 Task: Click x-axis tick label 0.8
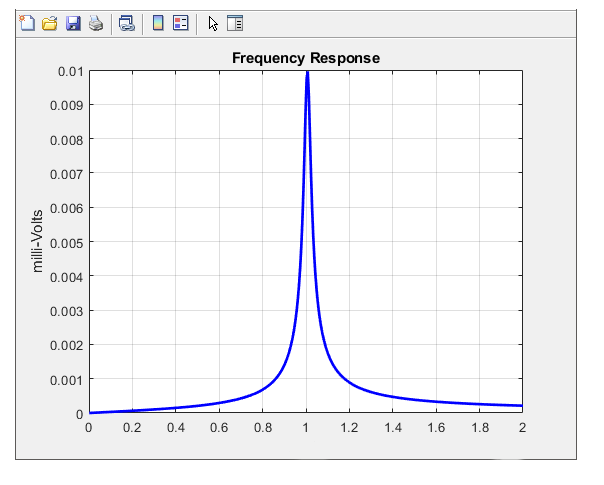click(x=263, y=428)
